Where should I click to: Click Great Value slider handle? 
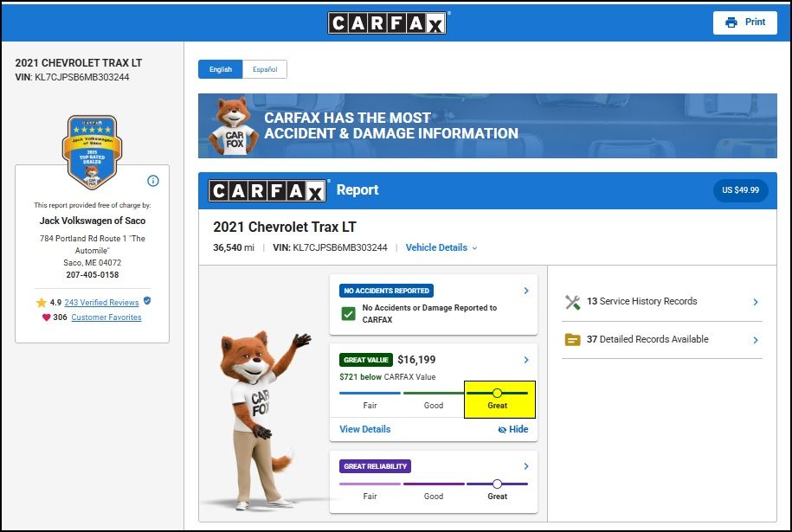pos(497,393)
